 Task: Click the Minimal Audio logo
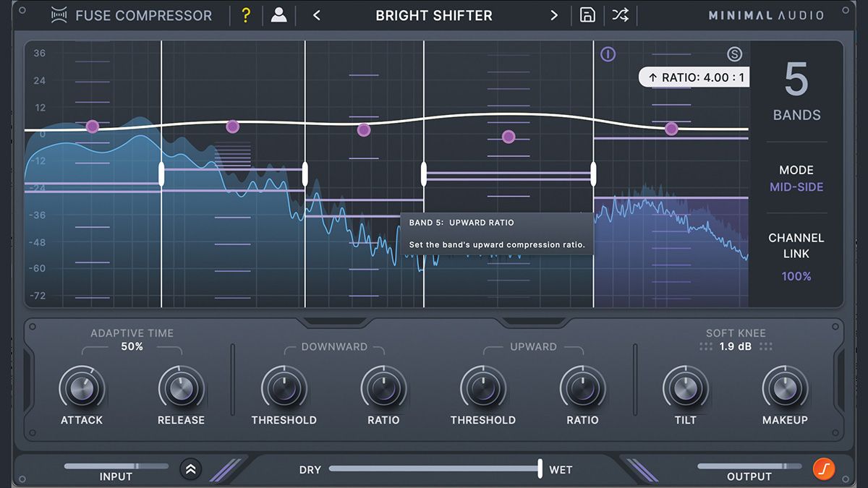point(765,14)
